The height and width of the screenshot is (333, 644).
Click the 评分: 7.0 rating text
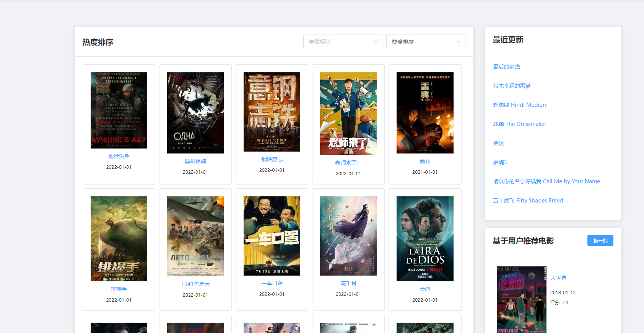tap(559, 302)
